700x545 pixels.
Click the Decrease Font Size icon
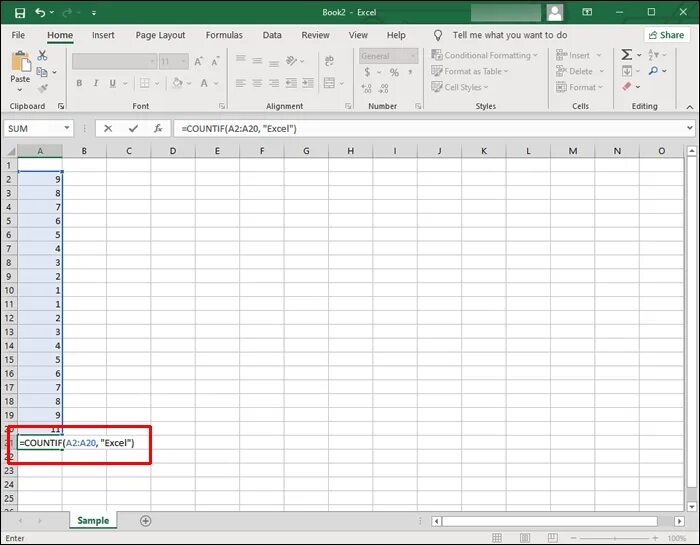pyautogui.click(x=215, y=62)
